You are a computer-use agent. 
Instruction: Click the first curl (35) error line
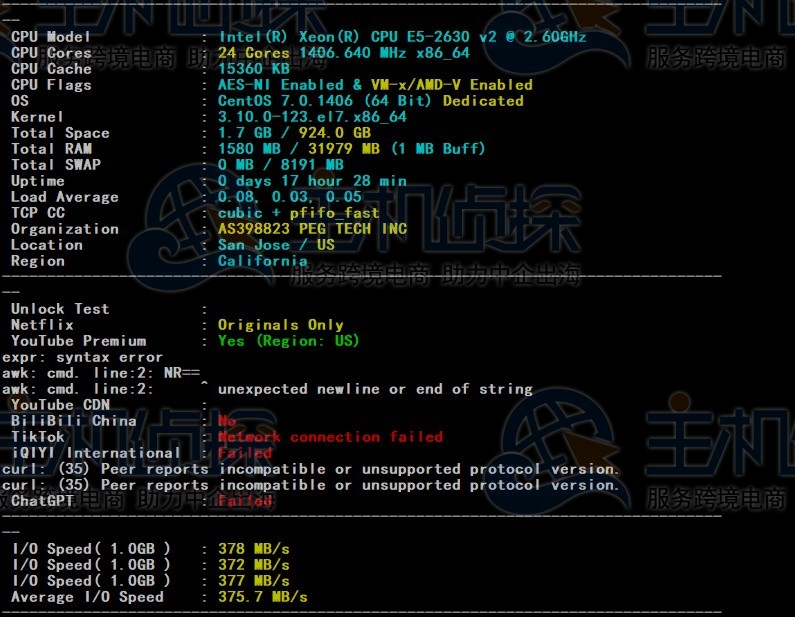(x=310, y=469)
